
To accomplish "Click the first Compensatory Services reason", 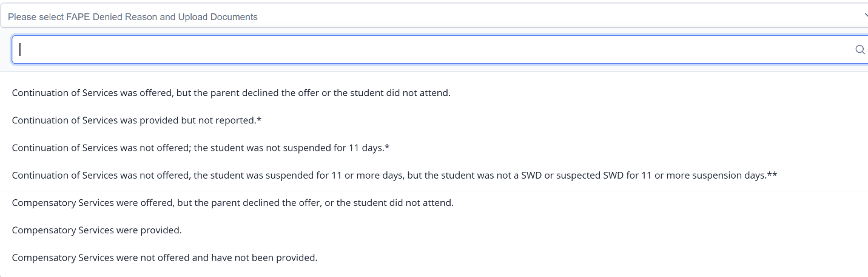I will click(x=232, y=202).
